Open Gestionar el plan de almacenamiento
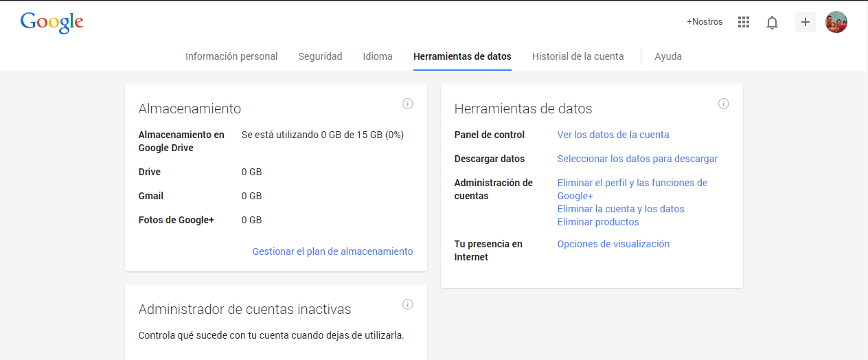This screenshot has height=360, width=868. (332, 251)
